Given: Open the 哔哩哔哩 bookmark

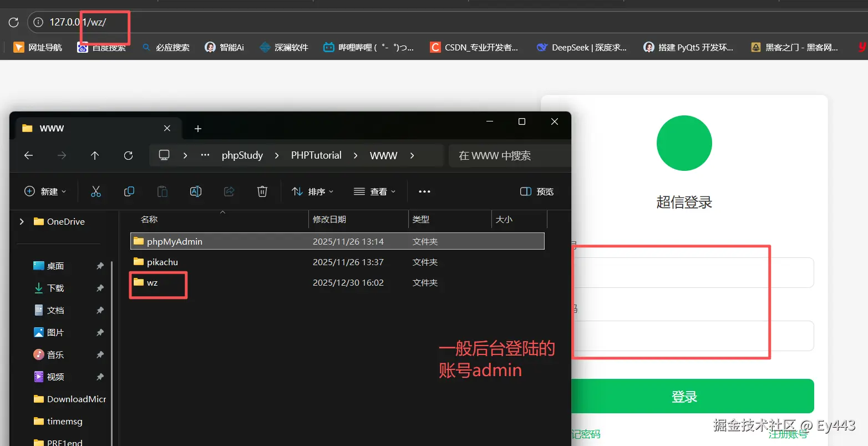Looking at the screenshot, I should [369, 48].
